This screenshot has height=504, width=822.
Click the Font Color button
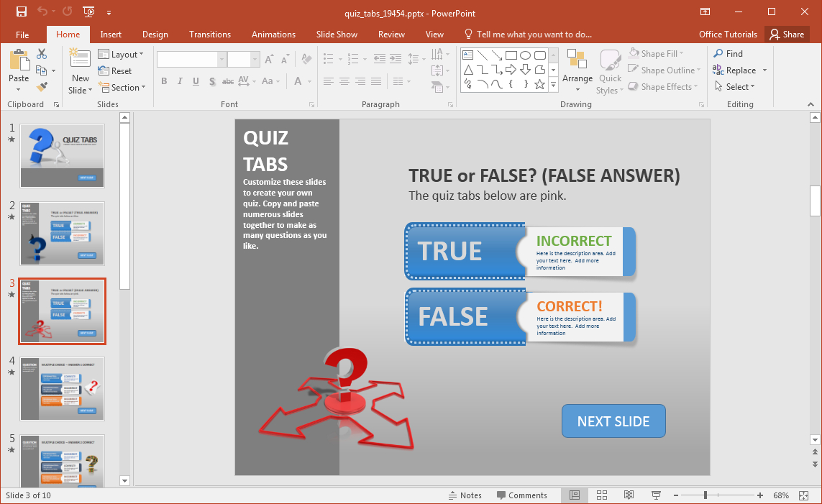298,81
